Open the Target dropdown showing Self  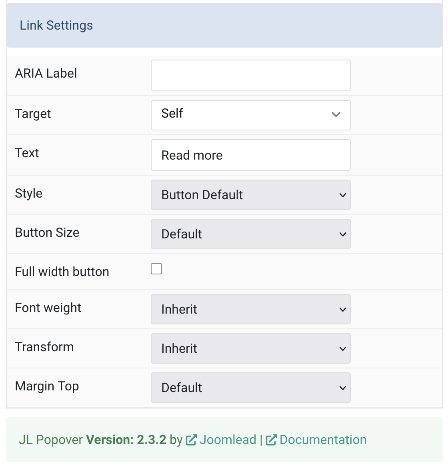tap(251, 115)
